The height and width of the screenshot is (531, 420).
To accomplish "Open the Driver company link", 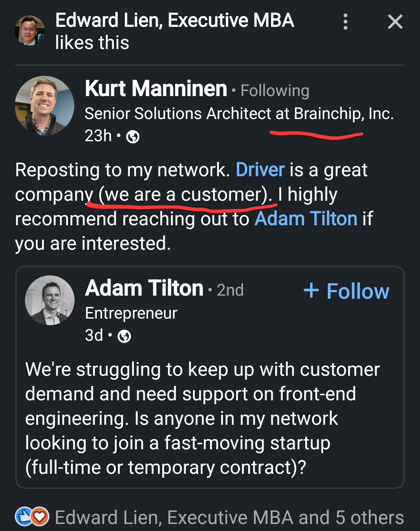I will tap(260, 170).
